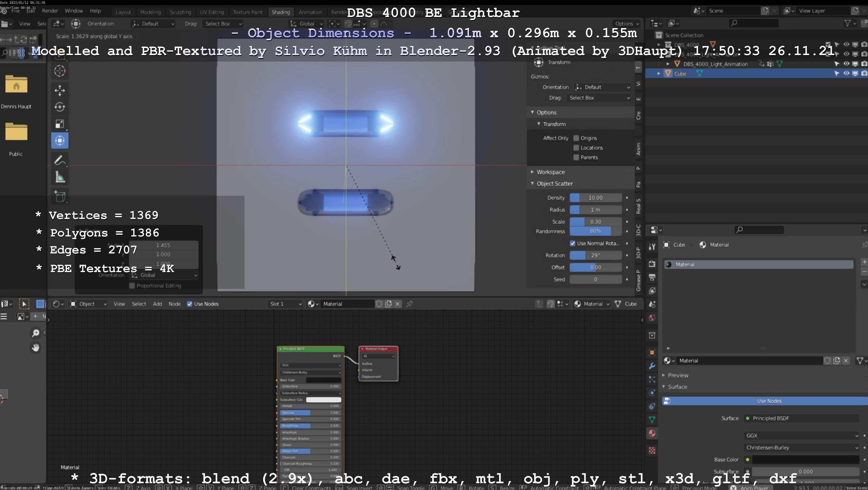
Task: Select the Annotate pencil tool
Action: (x=60, y=160)
